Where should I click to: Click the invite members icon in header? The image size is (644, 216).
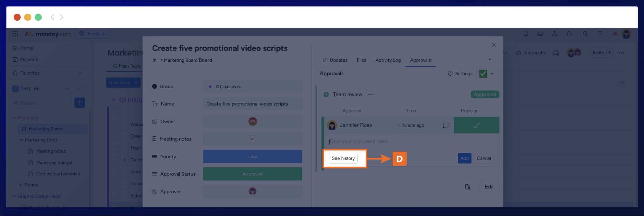coord(555,34)
